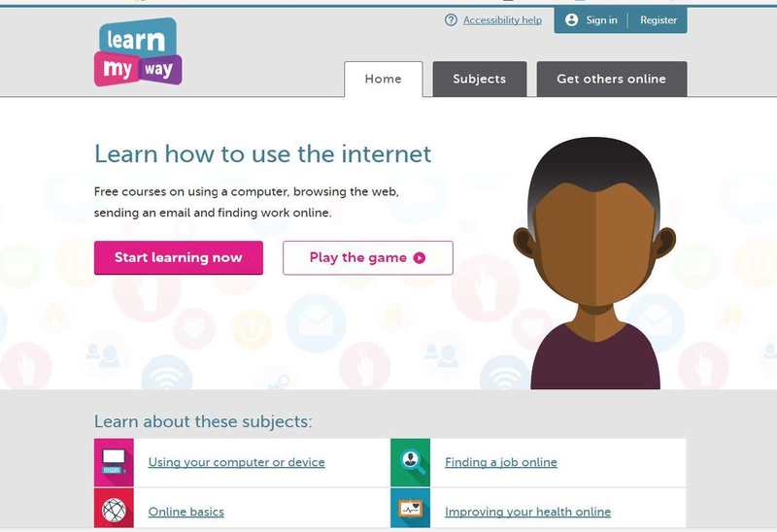Open Using your computer or device link
The height and width of the screenshot is (532, 777).
tap(236, 462)
